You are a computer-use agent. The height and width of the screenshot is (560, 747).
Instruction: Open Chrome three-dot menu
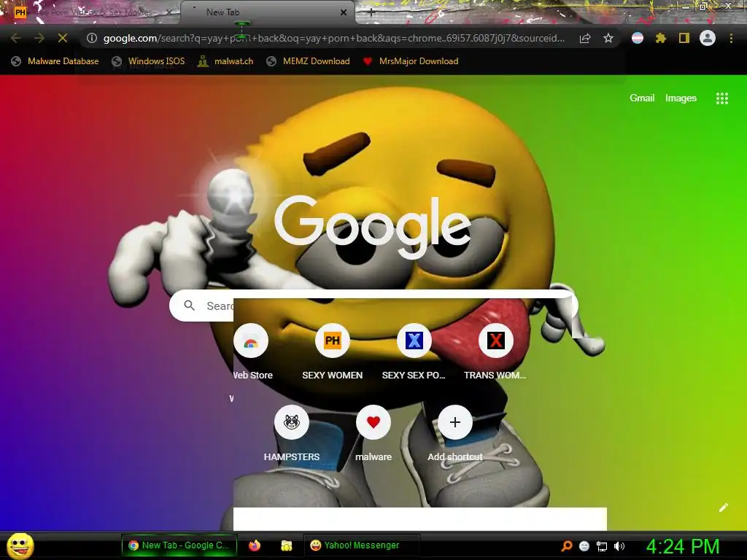731,38
